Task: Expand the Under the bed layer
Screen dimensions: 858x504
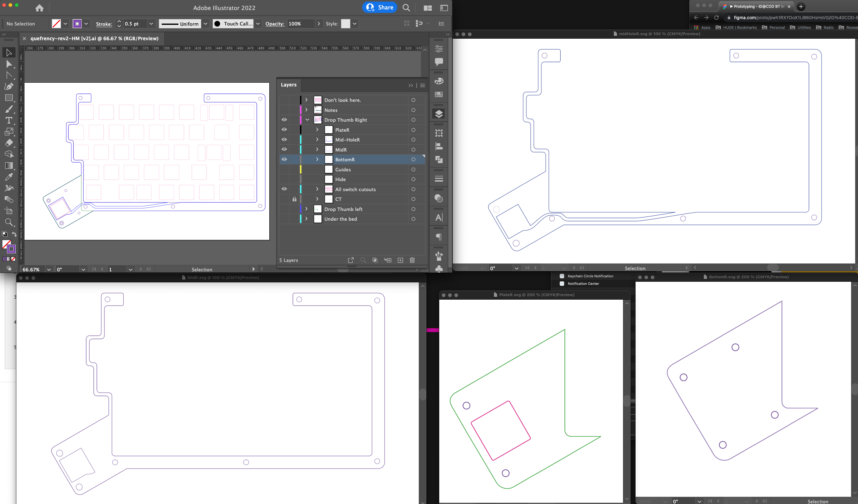Action: point(306,219)
